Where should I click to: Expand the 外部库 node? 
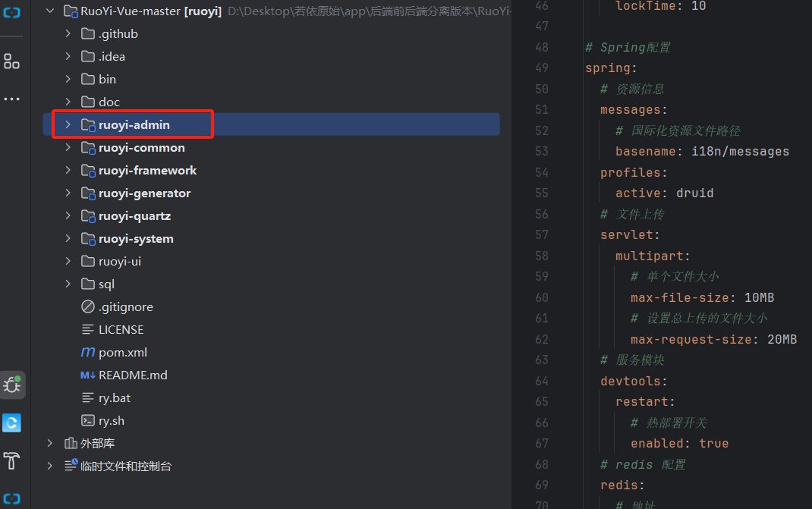[50, 443]
